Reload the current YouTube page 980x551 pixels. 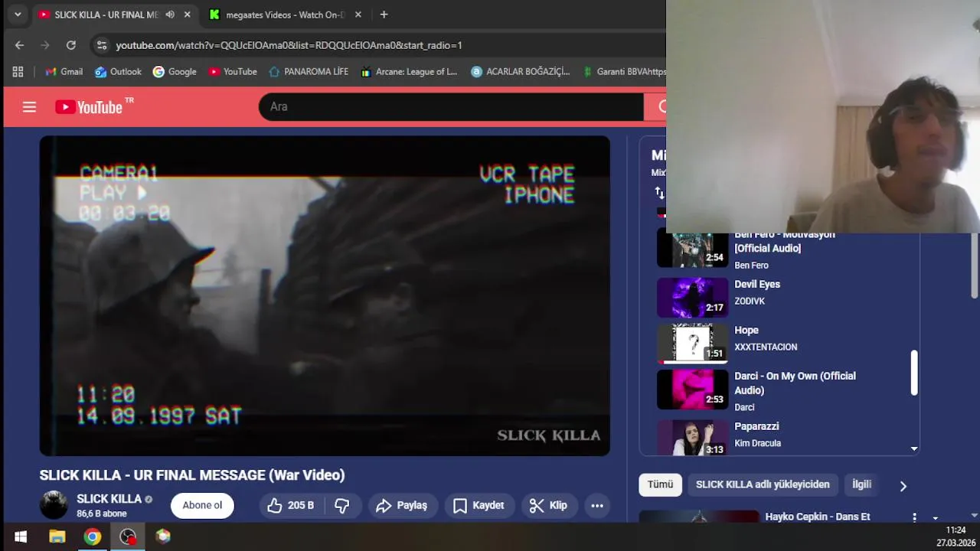pos(71,45)
